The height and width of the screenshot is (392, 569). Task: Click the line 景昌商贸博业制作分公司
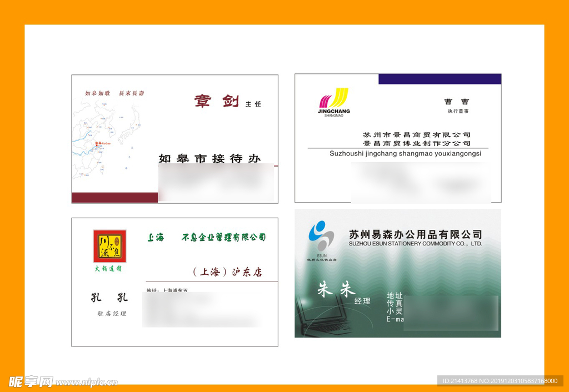417,144
